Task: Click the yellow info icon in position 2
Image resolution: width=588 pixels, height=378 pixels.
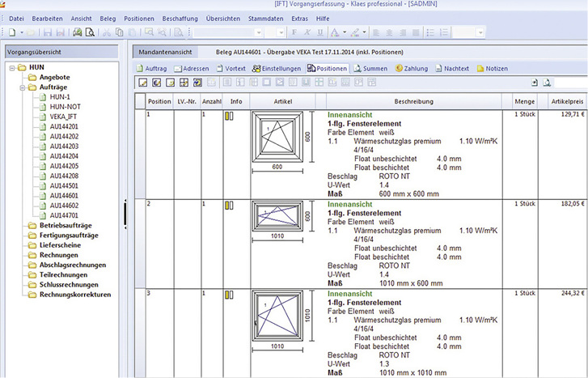Action: coord(228,206)
